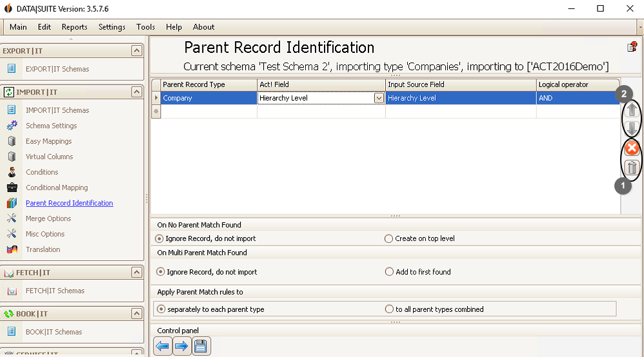Click the Schema Settings gears icon
The height and width of the screenshot is (357, 644).
click(x=12, y=125)
